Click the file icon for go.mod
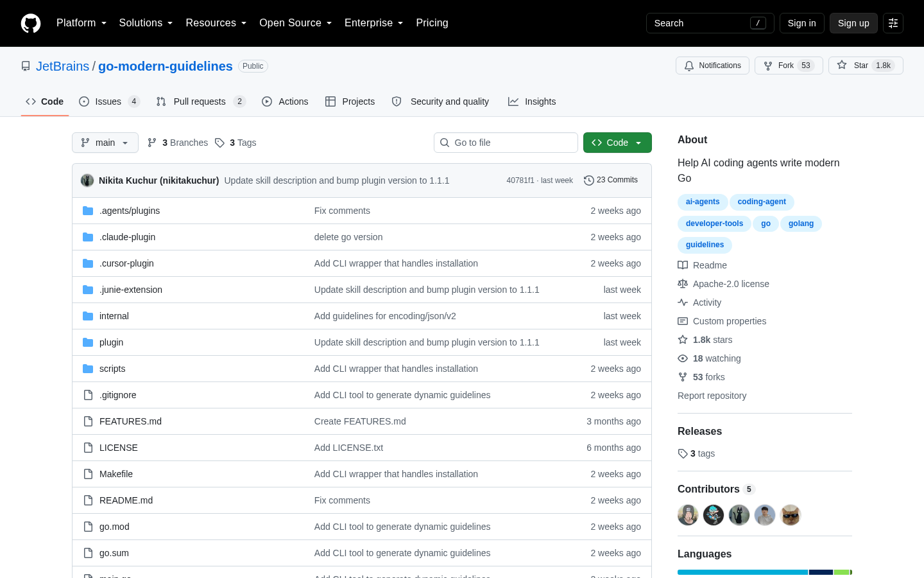Screen dimensions: 924x578 pos(88,527)
